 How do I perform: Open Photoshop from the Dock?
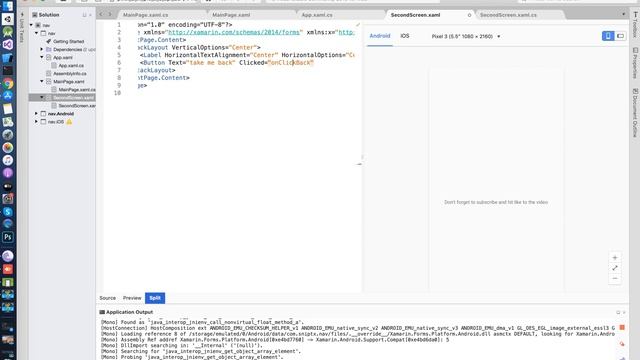(7, 237)
